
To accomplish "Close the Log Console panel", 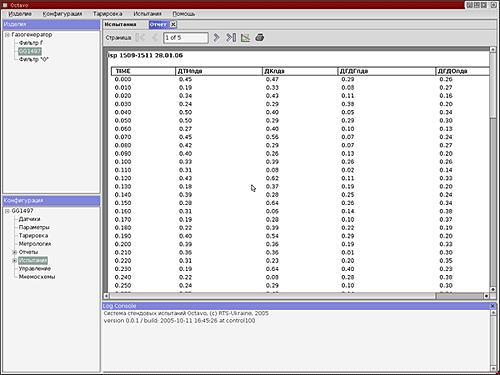I will [493, 306].
